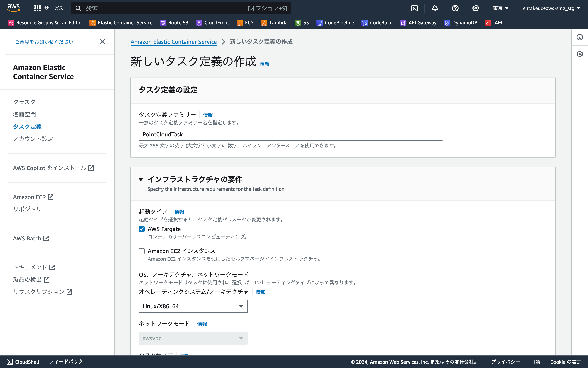This screenshot has width=588, height=368.
Task: Click Resource Groups & Tag Editor shortcut icon
Action: click(11, 23)
